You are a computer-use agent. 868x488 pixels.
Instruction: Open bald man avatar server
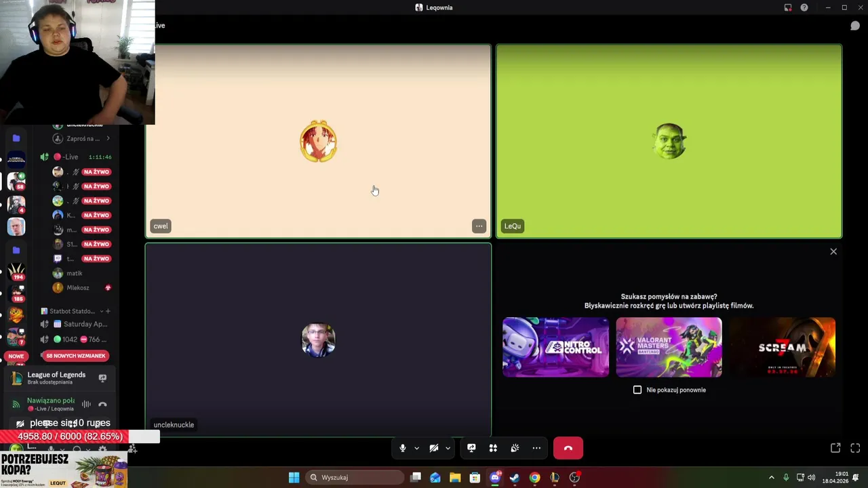[16, 226]
